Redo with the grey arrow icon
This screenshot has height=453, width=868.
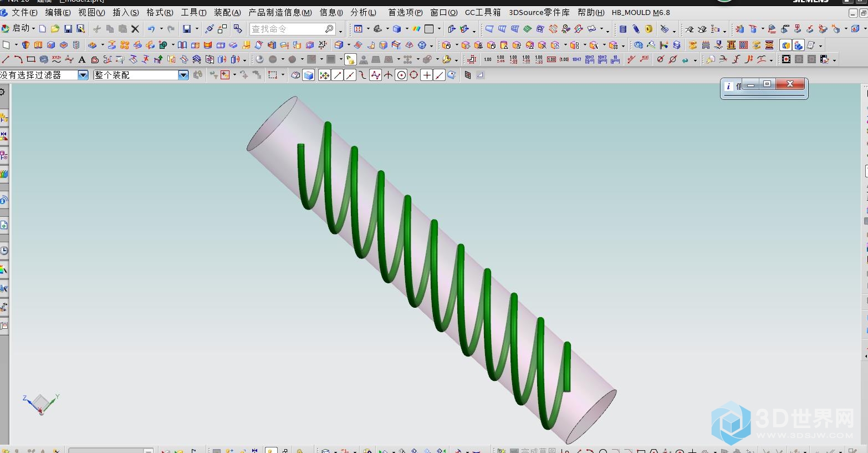(x=171, y=28)
